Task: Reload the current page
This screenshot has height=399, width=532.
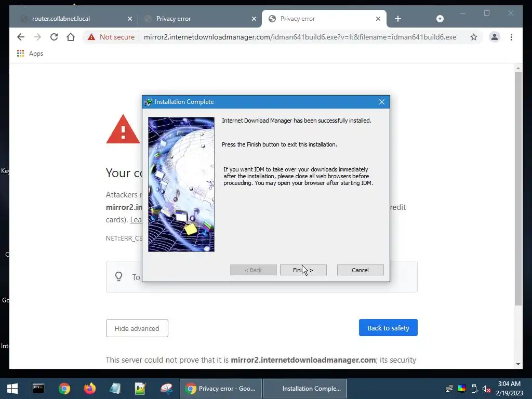Action: point(54,37)
